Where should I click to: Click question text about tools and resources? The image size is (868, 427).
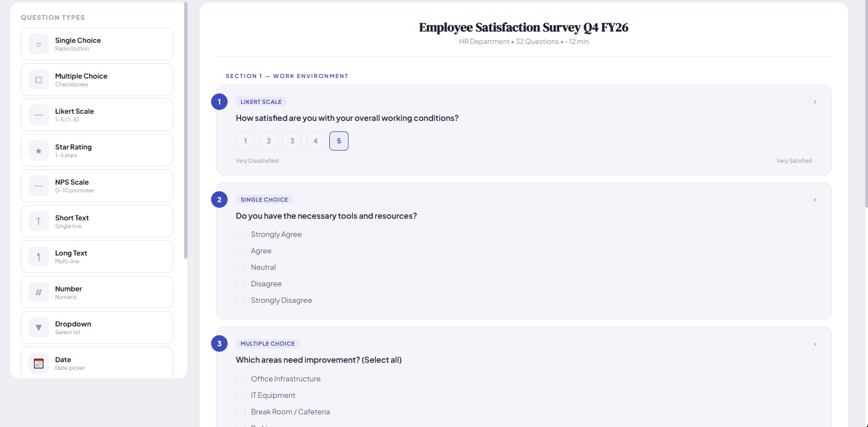tap(327, 216)
